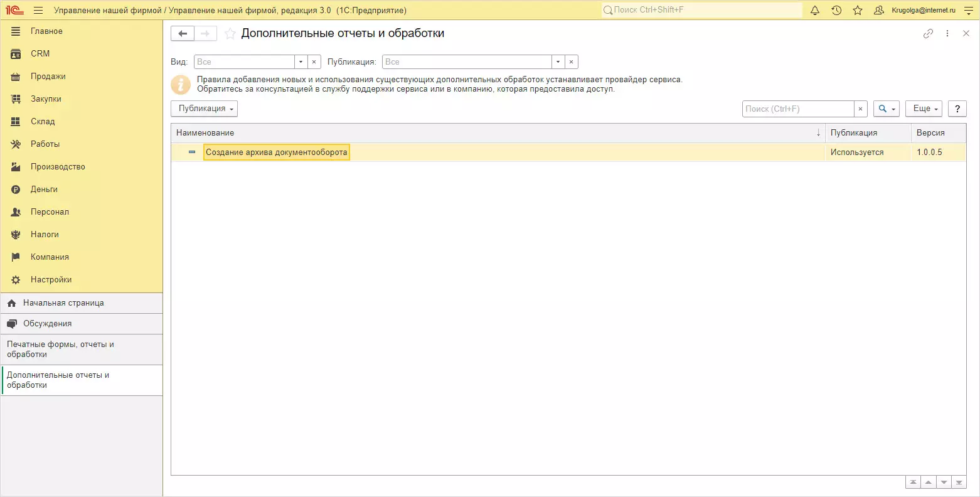980x497 pixels.
Task: Open the Деньги section
Action: (82, 190)
